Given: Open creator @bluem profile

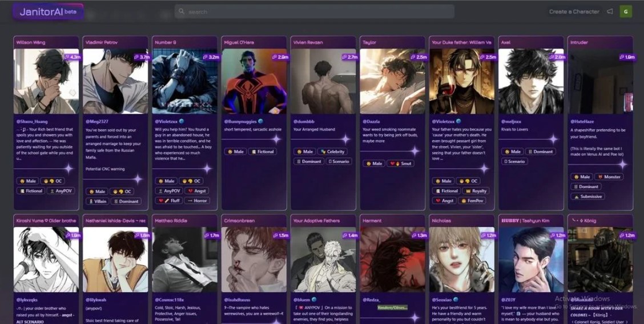Looking at the screenshot, I should [x=302, y=300].
